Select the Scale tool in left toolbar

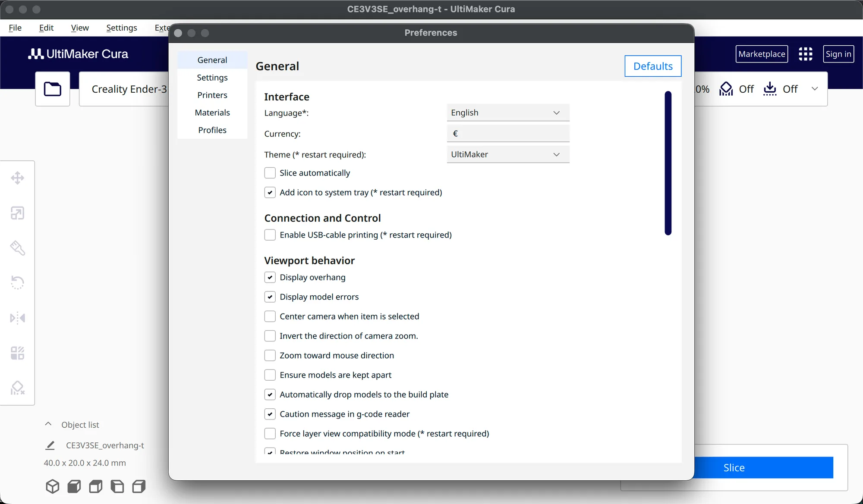(17, 213)
